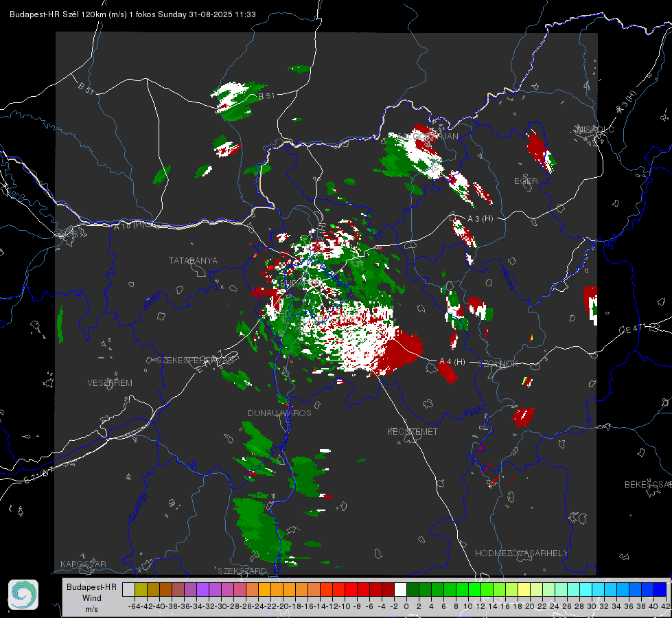Click the VESZPREM city label
672x618 pixels.
click(x=110, y=383)
